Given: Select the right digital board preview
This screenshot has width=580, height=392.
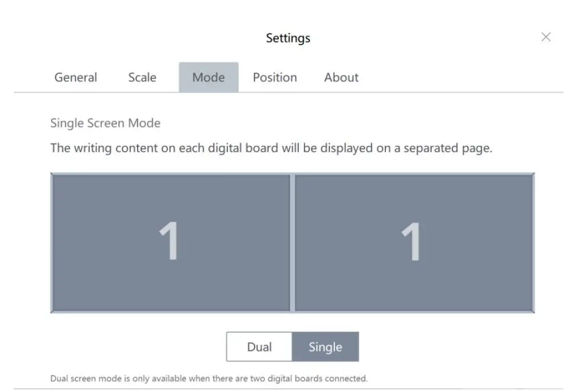Looking at the screenshot, I should click(414, 243).
